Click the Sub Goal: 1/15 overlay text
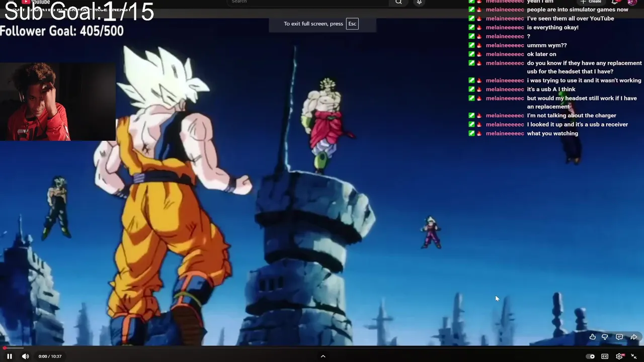This screenshot has width=644, height=362. (79, 12)
